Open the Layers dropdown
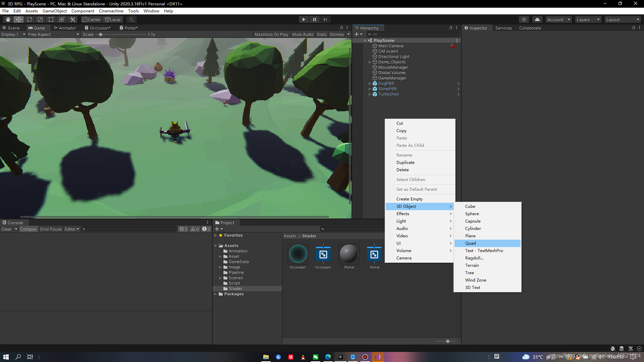 tap(588, 20)
